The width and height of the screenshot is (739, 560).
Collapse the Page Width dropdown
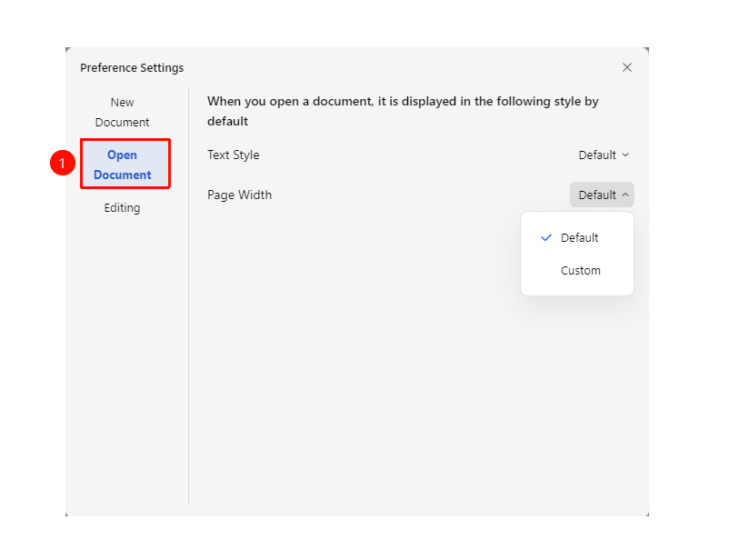[602, 195]
